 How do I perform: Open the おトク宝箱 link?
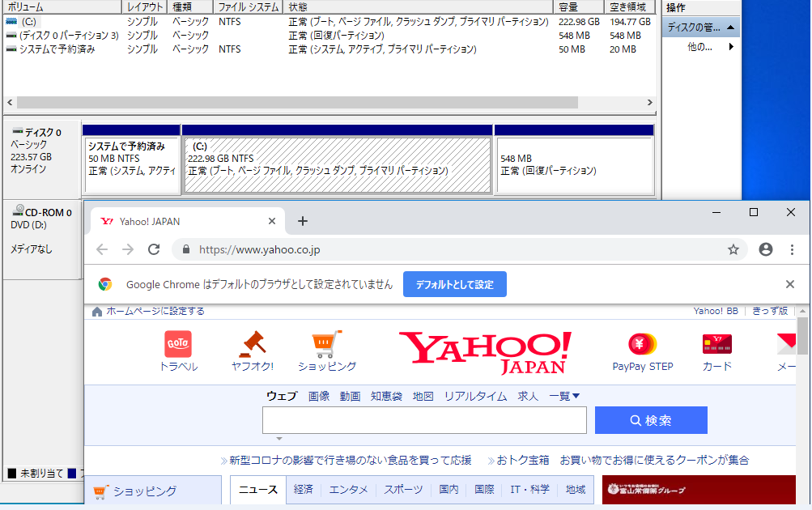coord(522,460)
